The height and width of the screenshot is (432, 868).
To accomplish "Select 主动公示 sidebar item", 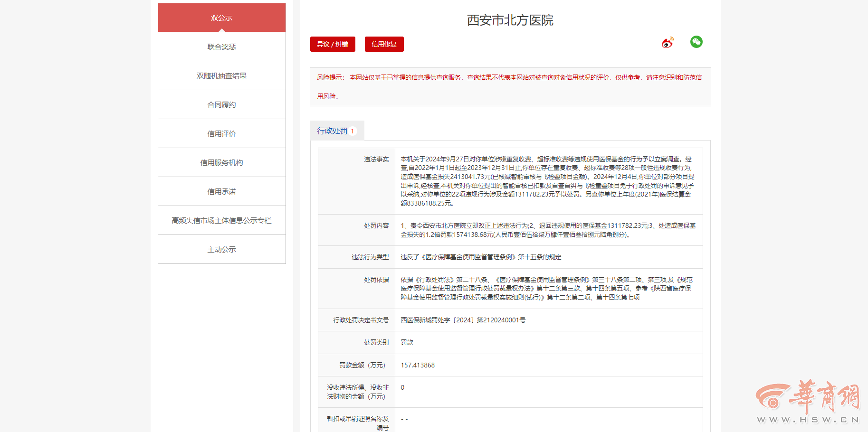I will pos(222,249).
